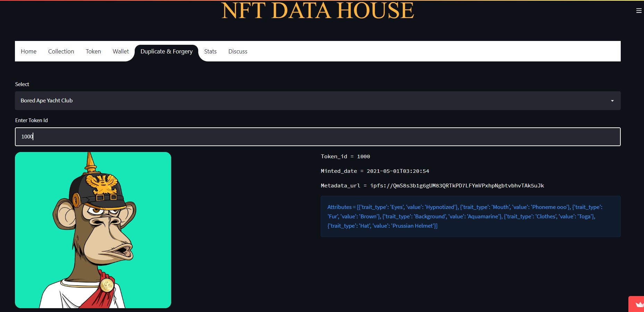Go to the Token tab
644x312 pixels.
pyautogui.click(x=93, y=51)
